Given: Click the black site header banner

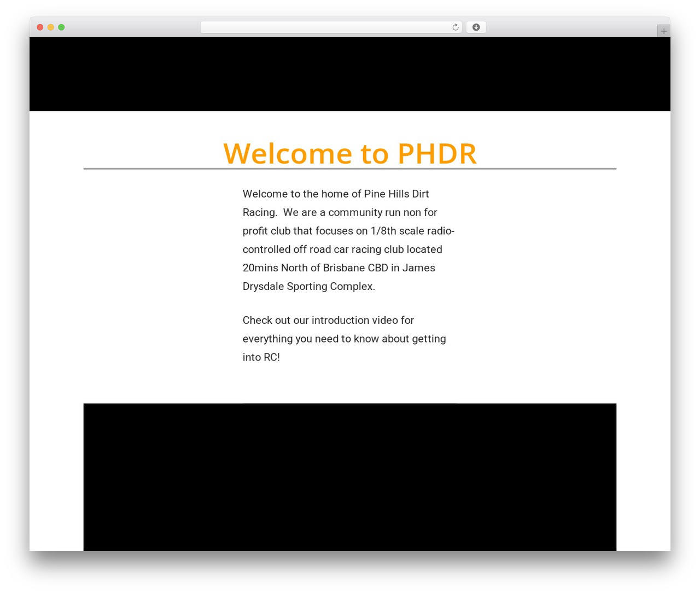Looking at the screenshot, I should (x=350, y=74).
